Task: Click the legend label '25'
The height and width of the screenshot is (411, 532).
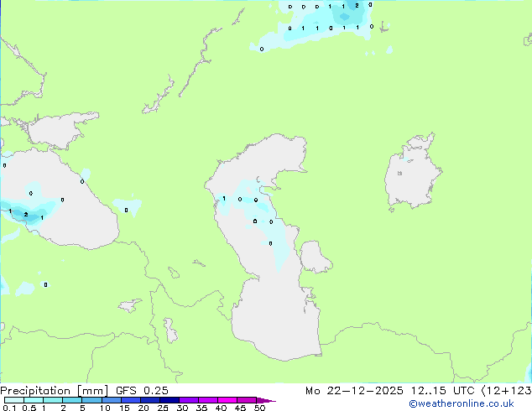Action: (163, 408)
